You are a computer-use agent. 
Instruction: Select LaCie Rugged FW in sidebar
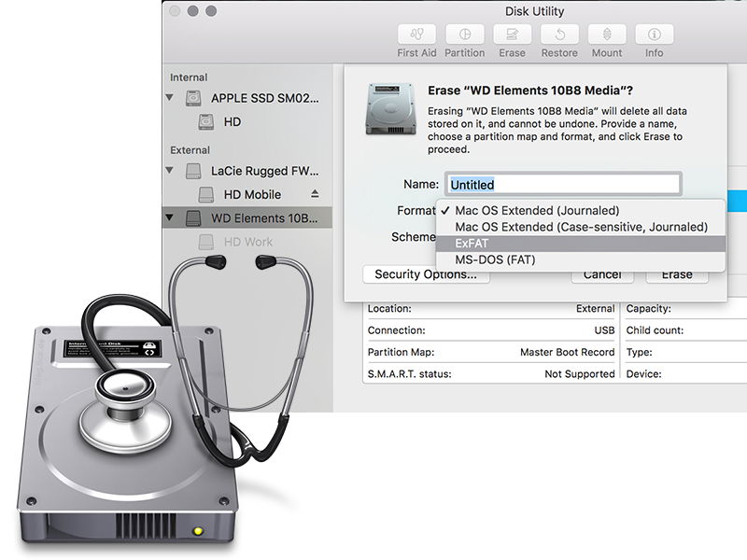pos(247,171)
